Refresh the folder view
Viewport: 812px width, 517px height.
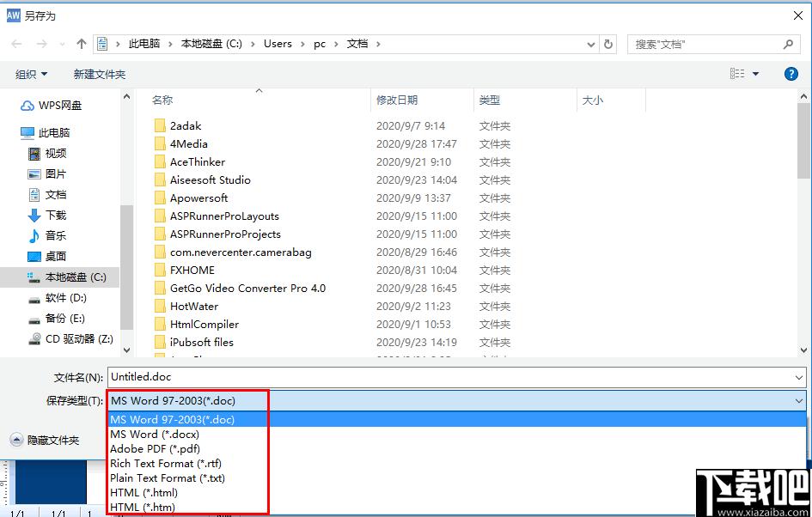point(608,44)
